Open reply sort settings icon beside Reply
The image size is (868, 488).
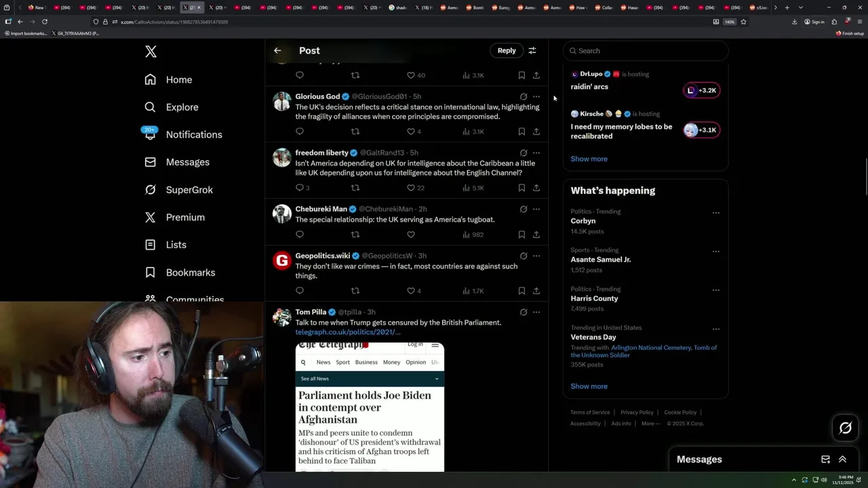[532, 50]
